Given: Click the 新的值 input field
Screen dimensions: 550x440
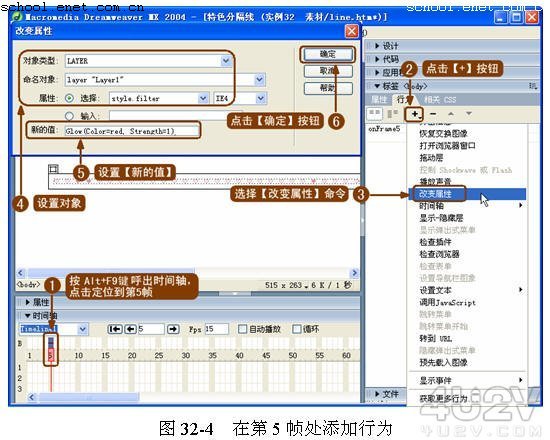Looking at the screenshot, I should (x=132, y=131).
